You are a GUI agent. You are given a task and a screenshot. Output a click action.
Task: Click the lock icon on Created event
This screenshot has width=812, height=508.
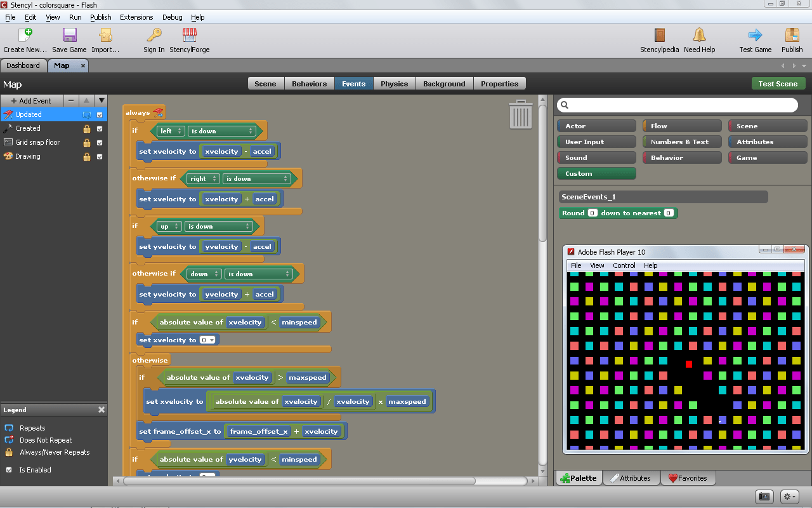[x=88, y=128]
